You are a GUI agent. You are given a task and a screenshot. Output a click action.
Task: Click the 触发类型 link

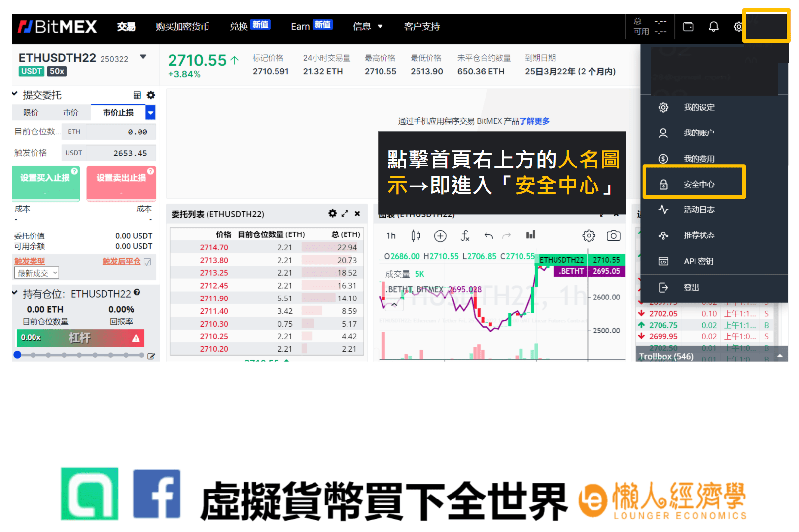(x=30, y=261)
